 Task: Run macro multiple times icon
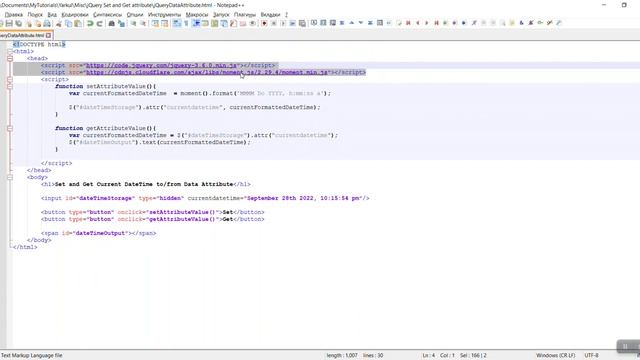(x=292, y=23)
